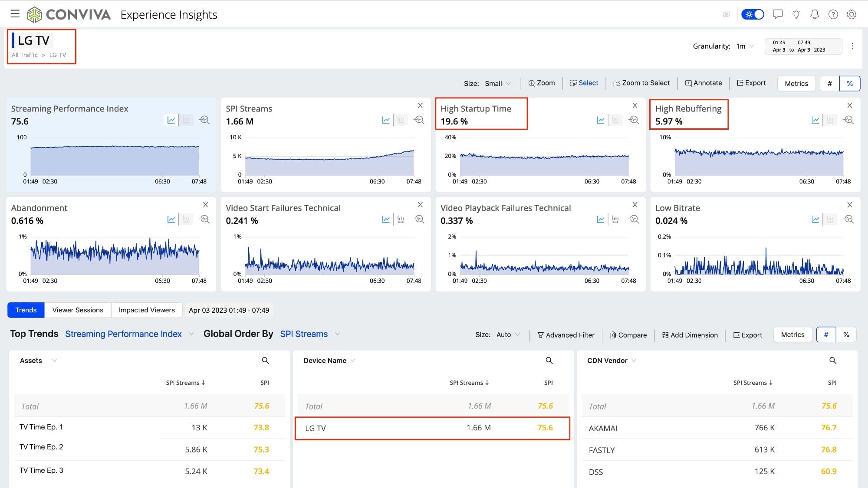Switch top widgets to # count mode
The width and height of the screenshot is (868, 488).
tap(829, 83)
